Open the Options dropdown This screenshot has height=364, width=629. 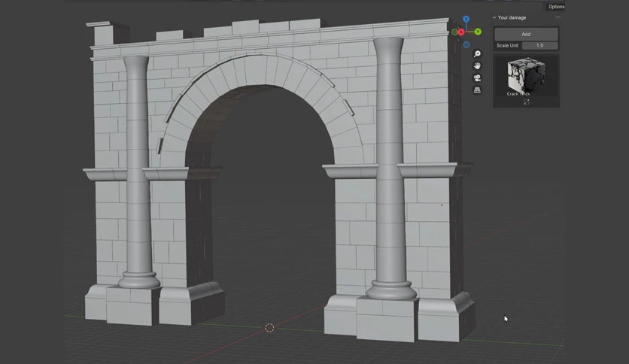(x=555, y=7)
